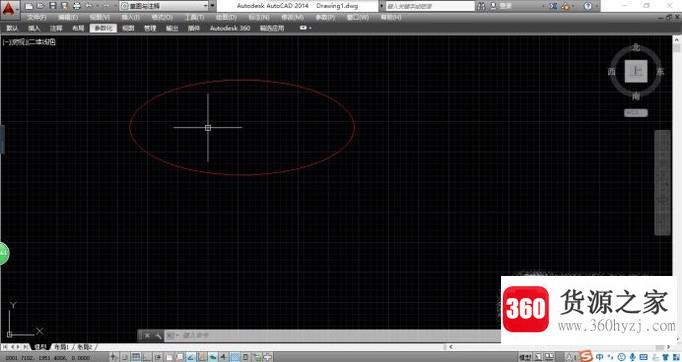Click the keyword search input field
Screen dimensions: 682x362
click(x=431, y=6)
